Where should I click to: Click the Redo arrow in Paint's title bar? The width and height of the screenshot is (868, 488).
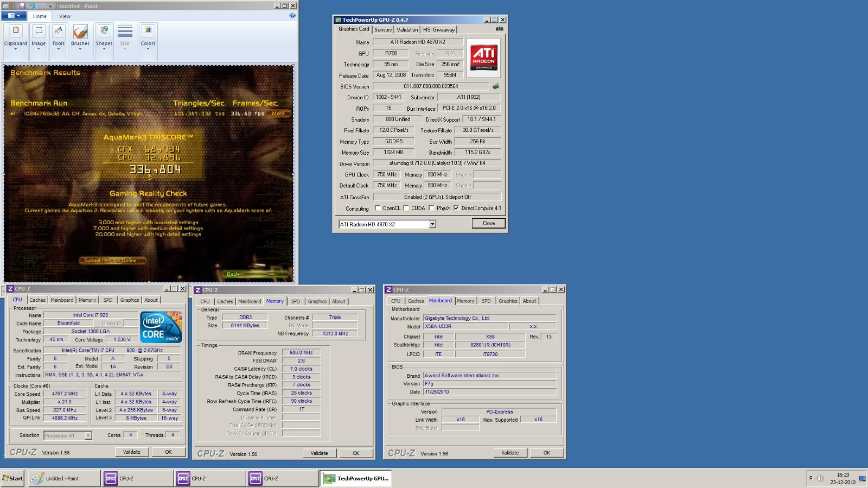42,6
